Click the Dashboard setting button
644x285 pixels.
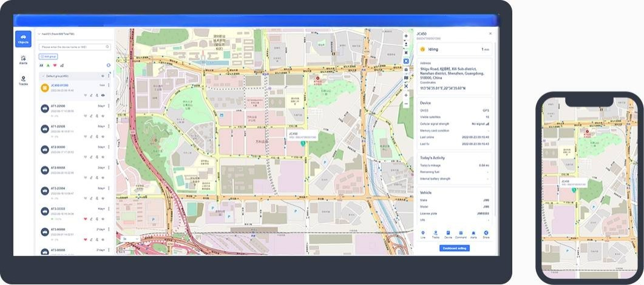454,248
